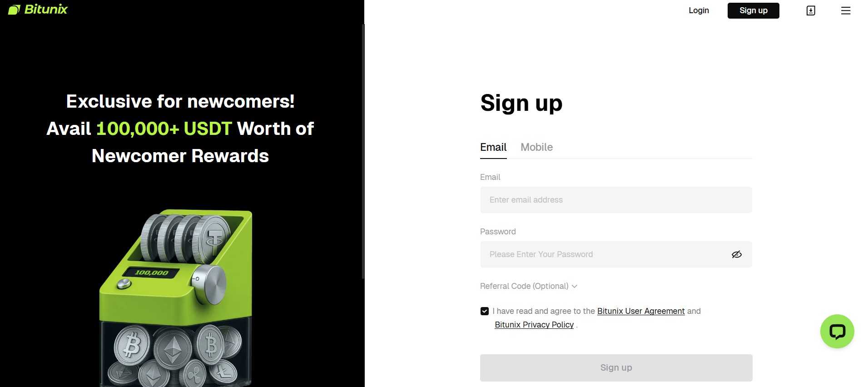Screen dimensions: 868x387
Task: Show the password with the eye icon
Action: pyautogui.click(x=737, y=254)
